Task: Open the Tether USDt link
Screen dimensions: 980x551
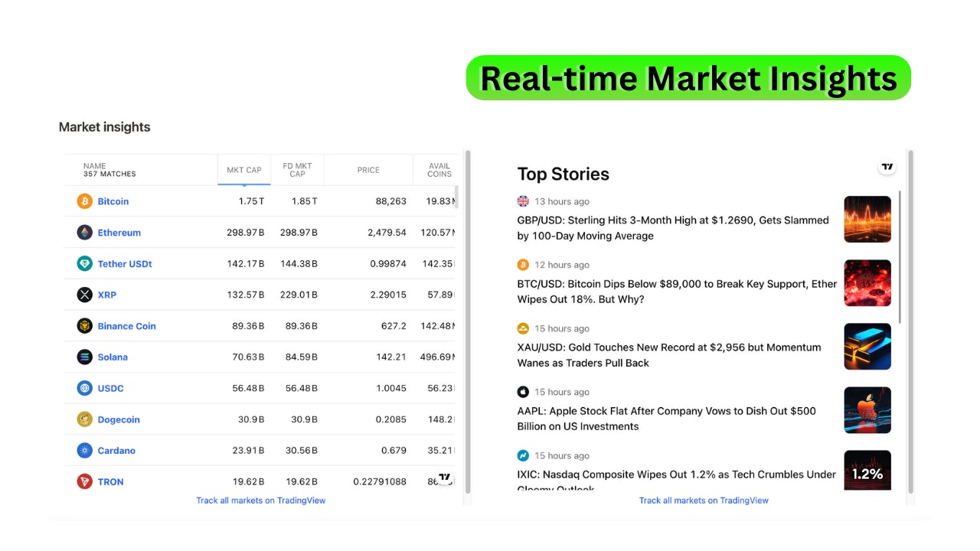Action: (125, 264)
